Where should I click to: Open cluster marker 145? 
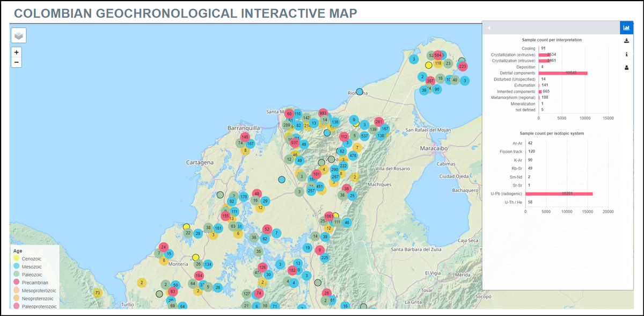245,137
